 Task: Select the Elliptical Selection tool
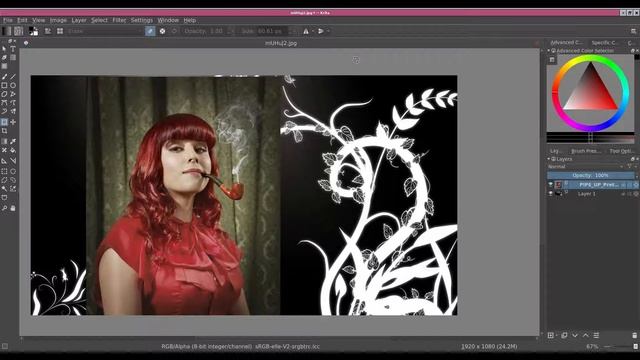coord(13,171)
